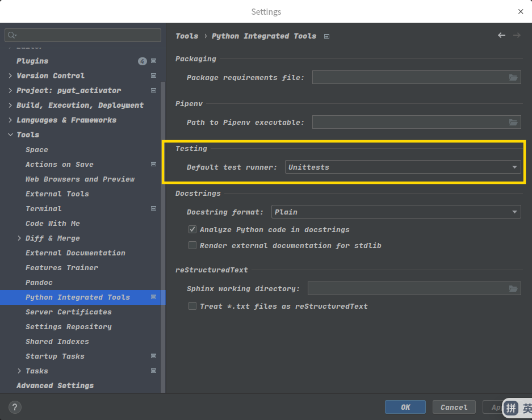Viewport: 532px width, 420px height.
Task: Click the Package requirements file input field
Action: pyautogui.click(x=409, y=77)
